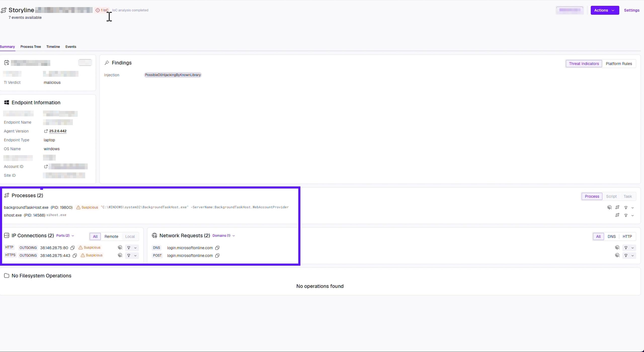This screenshot has width=644, height=352.
Task: Expand chevron in backgroundTaskHost.exe row
Action: (x=633, y=208)
